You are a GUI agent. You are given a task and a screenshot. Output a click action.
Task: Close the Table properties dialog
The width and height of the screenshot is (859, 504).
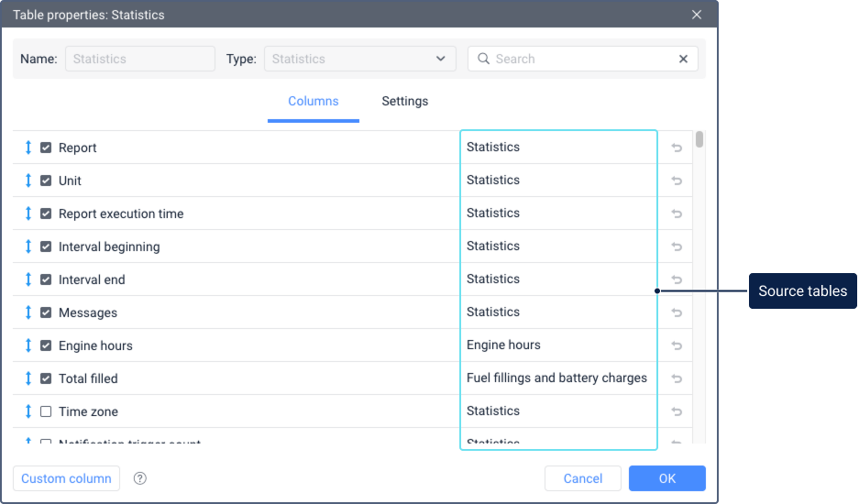(x=697, y=15)
